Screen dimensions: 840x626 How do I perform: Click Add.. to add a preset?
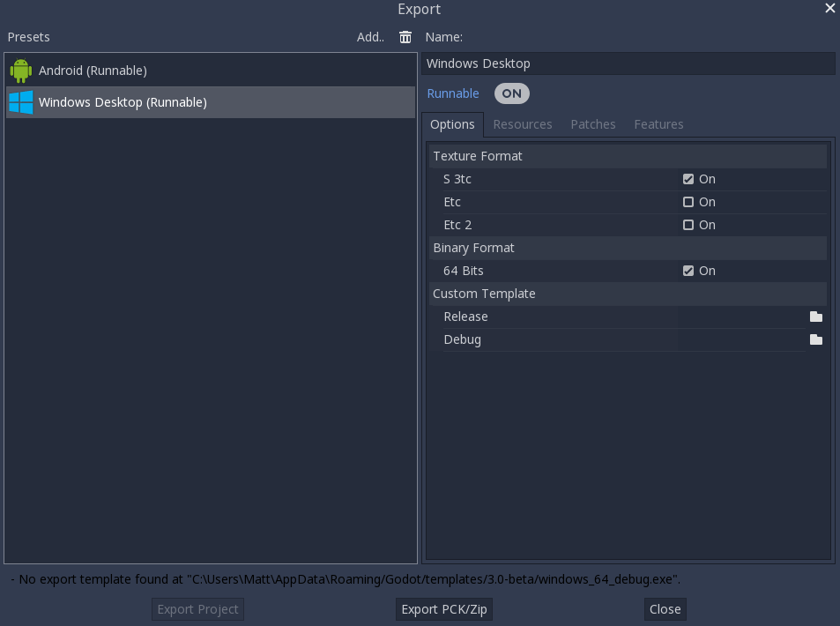click(371, 37)
